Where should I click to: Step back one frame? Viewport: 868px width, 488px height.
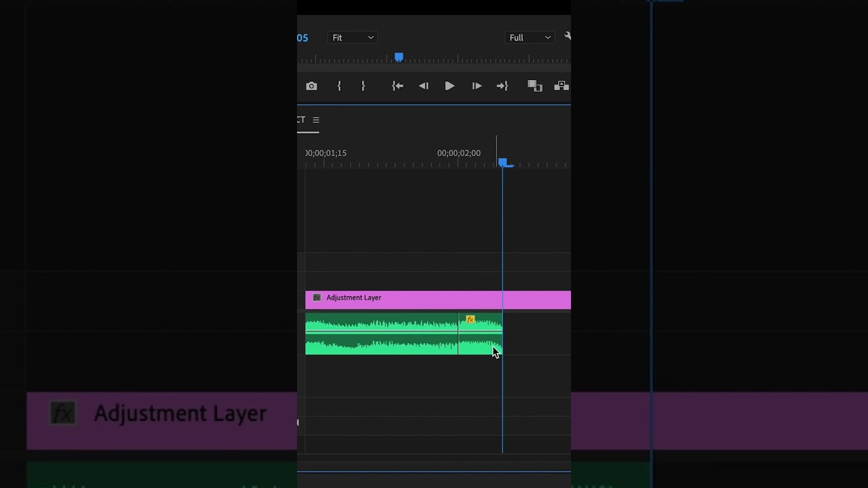pyautogui.click(x=424, y=86)
